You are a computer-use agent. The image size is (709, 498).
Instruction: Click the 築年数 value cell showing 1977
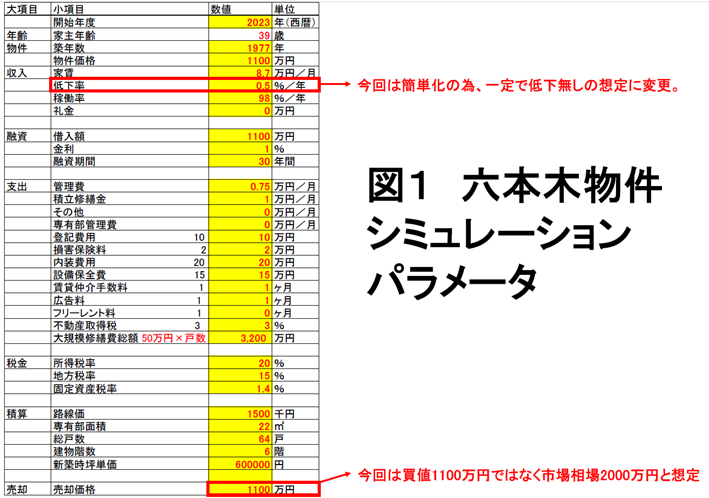click(x=240, y=48)
